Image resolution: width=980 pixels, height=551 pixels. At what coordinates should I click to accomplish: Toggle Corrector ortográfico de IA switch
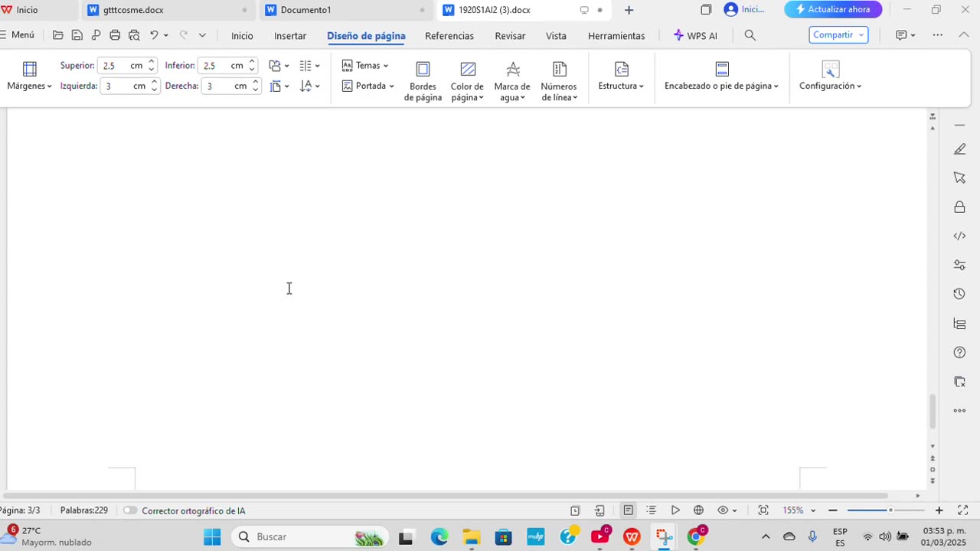[129, 510]
